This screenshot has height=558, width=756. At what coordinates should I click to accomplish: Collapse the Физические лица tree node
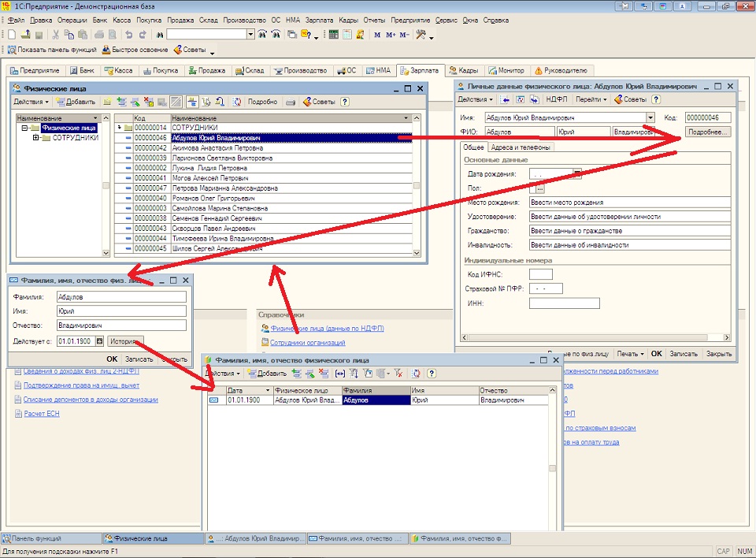click(x=25, y=128)
